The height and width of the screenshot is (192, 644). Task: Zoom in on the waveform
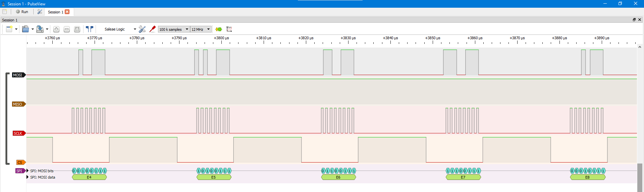[56, 29]
